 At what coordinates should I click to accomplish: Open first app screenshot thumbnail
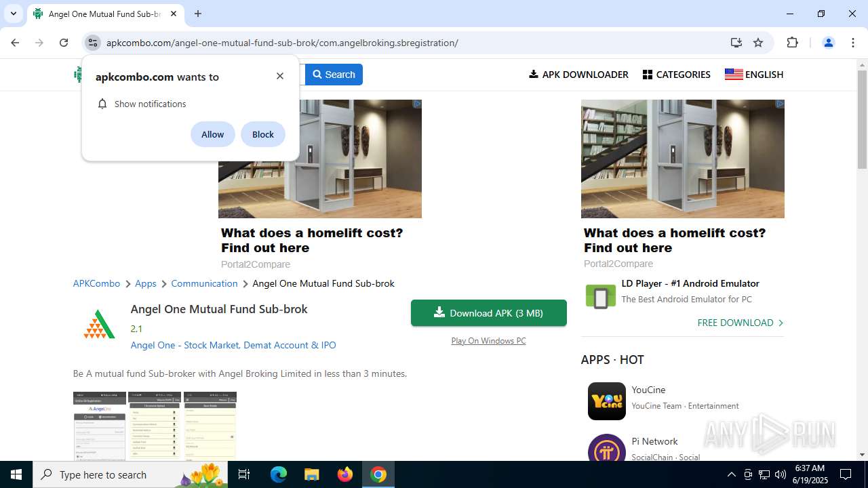tap(100, 426)
